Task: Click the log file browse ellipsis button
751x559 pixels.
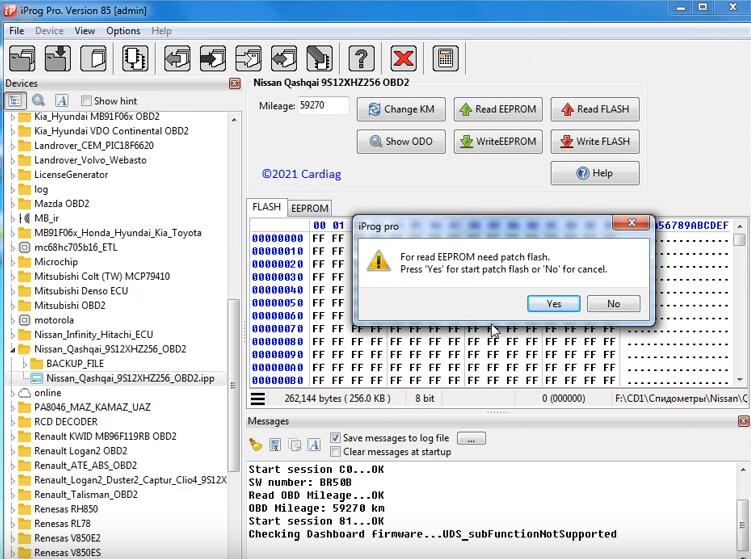Action: (x=471, y=438)
